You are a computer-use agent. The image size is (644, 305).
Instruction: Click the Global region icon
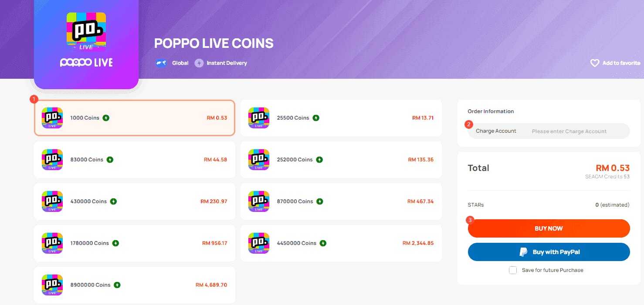click(x=161, y=63)
